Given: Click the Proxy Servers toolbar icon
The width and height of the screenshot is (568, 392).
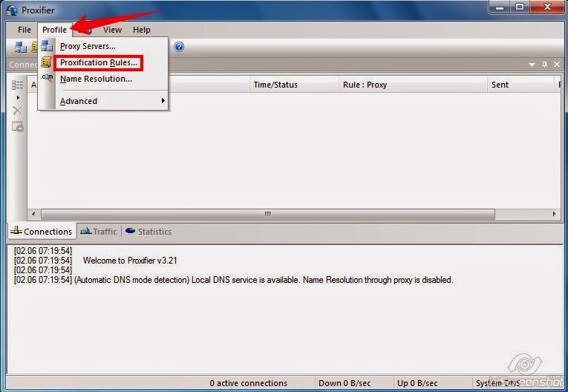Looking at the screenshot, I should point(20,47).
